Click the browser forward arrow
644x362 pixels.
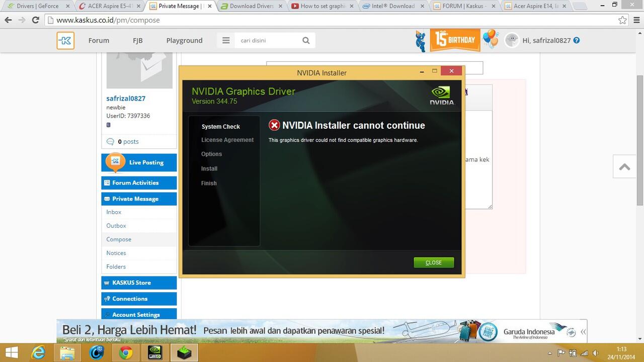coord(22,20)
